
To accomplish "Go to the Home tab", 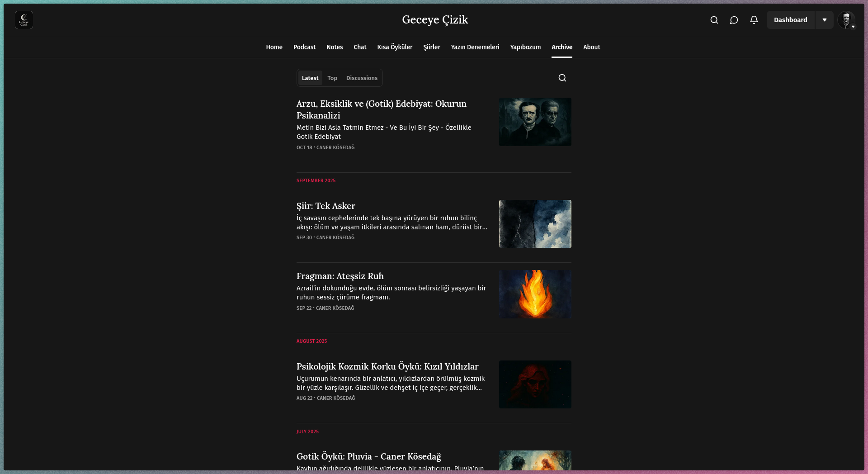I will click(x=274, y=47).
